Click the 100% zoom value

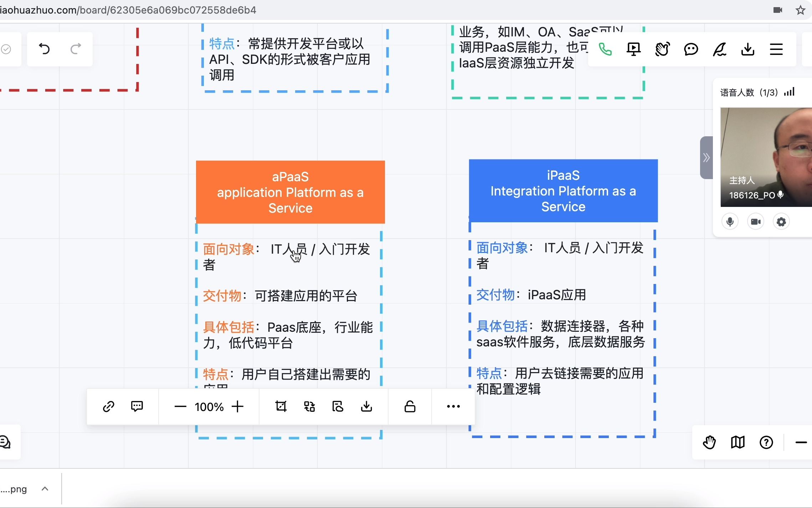tap(209, 407)
